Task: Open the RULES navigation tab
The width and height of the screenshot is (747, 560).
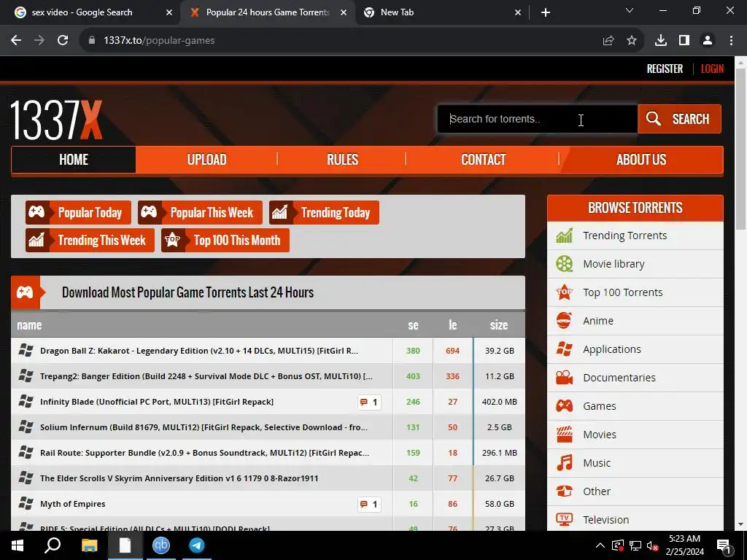Action: pos(342,160)
